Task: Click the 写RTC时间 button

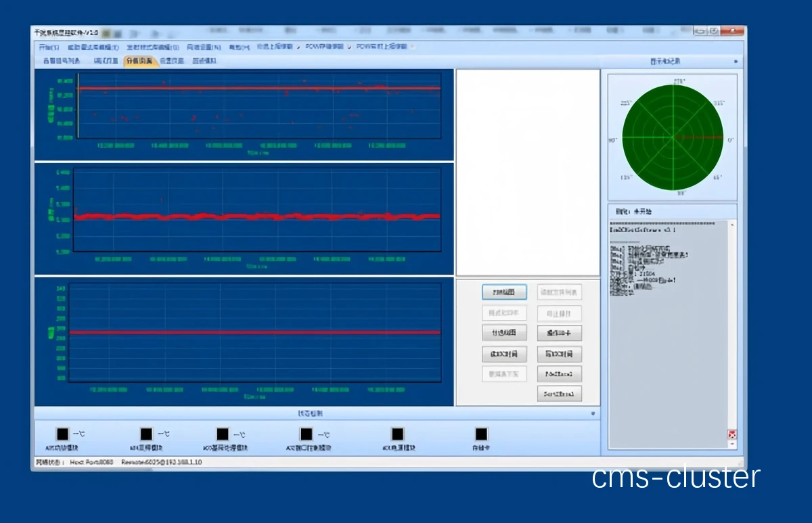Action: click(x=560, y=354)
